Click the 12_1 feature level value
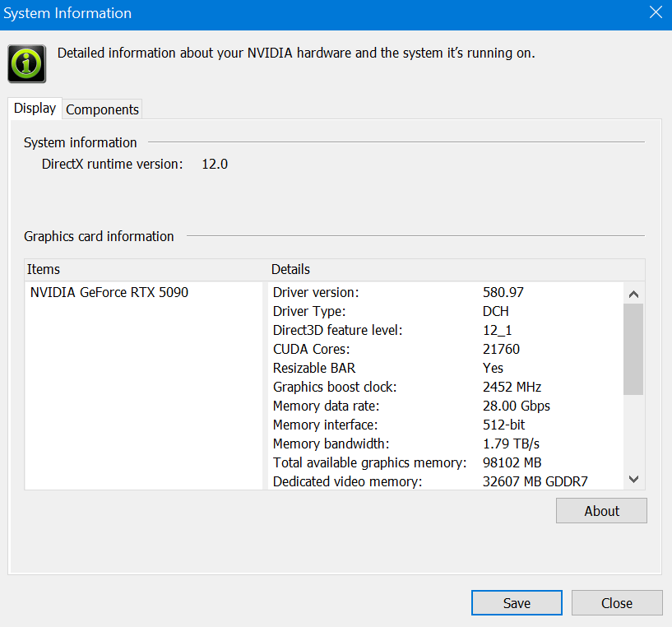The height and width of the screenshot is (627, 672). point(497,330)
